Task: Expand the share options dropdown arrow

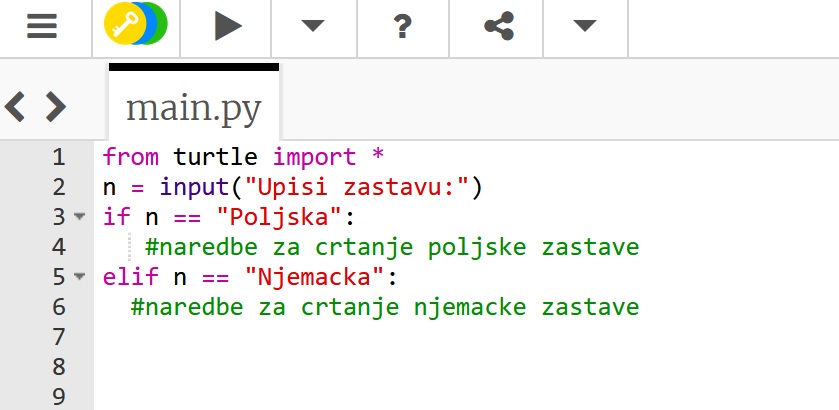Action: (585, 27)
